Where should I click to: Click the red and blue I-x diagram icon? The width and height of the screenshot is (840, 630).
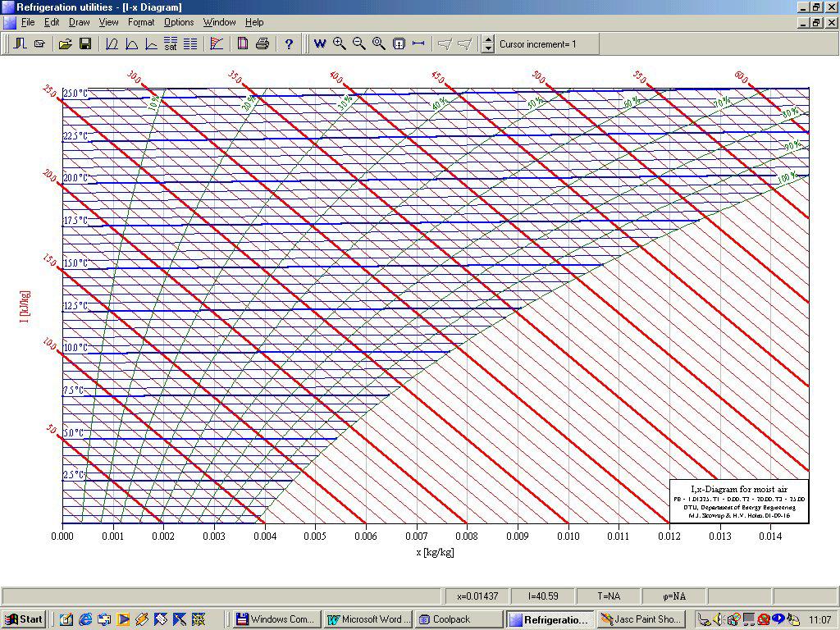coord(217,44)
